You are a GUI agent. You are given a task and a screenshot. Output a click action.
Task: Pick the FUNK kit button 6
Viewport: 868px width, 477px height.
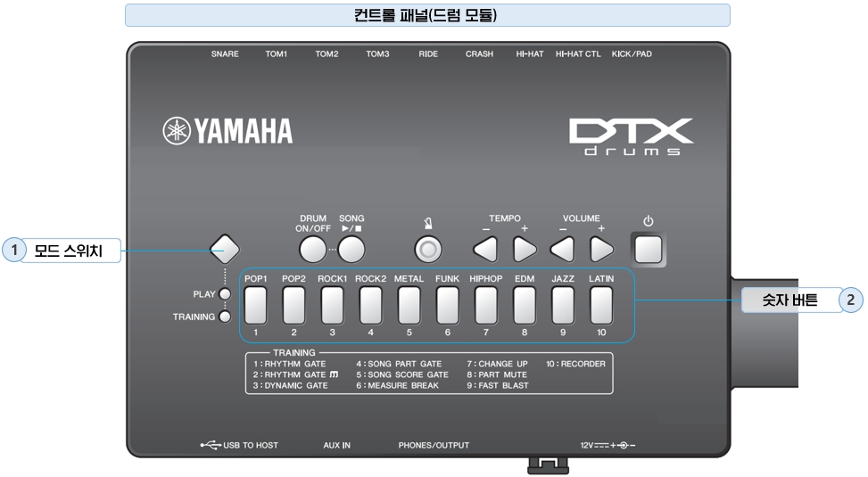[447, 306]
